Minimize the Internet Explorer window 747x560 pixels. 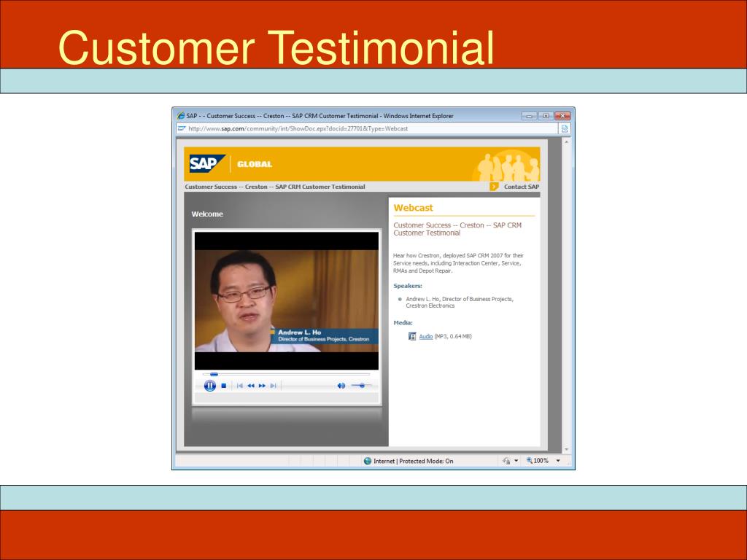pyautogui.click(x=529, y=116)
